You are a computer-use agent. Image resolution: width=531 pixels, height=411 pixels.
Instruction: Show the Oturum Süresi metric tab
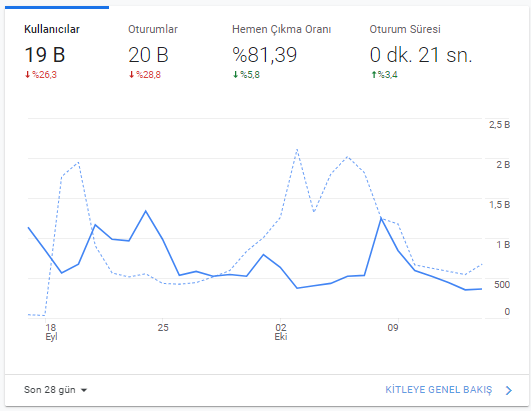tap(420, 51)
